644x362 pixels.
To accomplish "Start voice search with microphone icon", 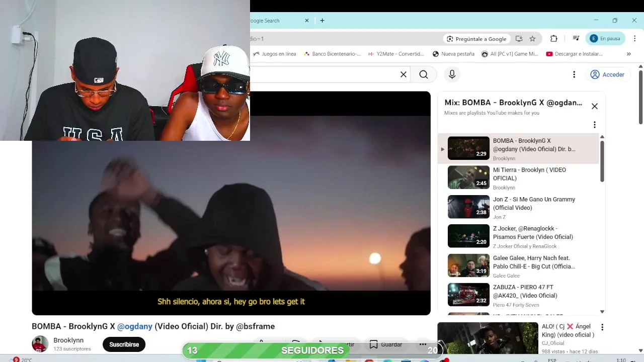I will pos(452,74).
